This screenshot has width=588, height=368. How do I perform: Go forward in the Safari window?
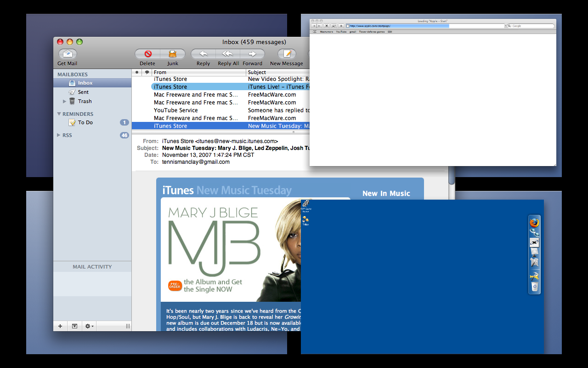(320, 26)
